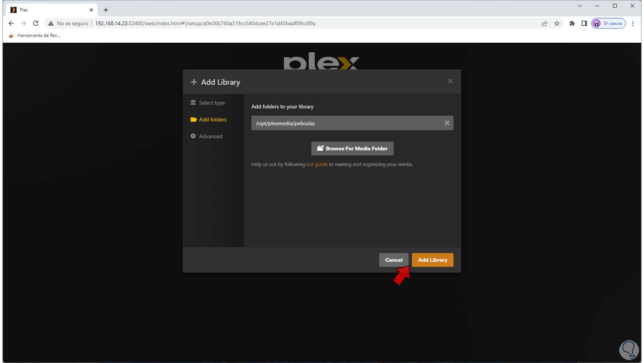Screen dimensions: 644x363
Task: Minimize the browser window
Action: pos(597,6)
